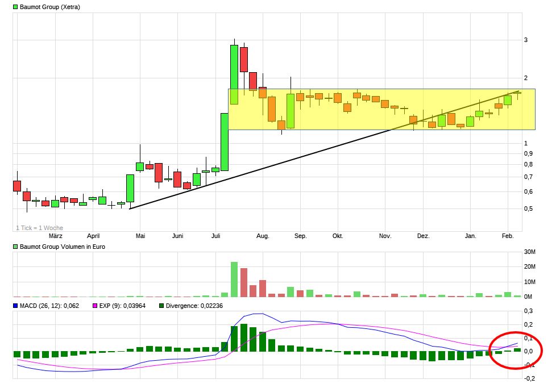The image size is (556, 392).
Task: Click the 'Juni' month label
Action: (x=177, y=236)
